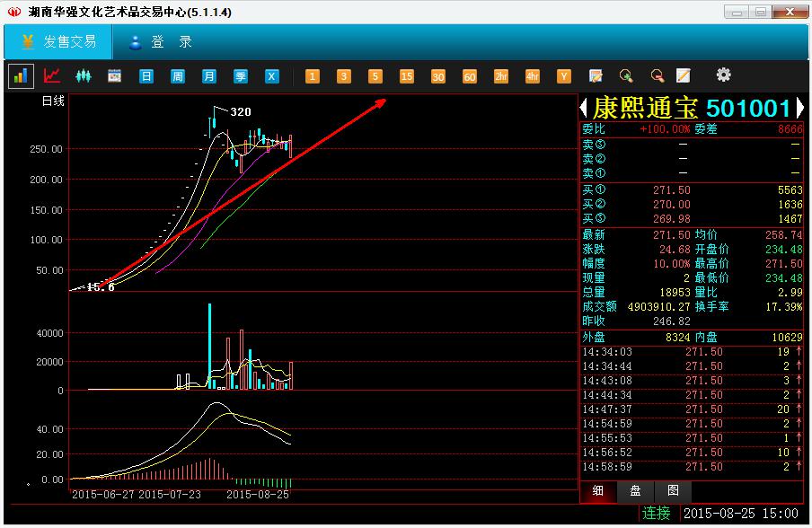Open the drawing note pencil icon
The width and height of the screenshot is (812, 528).
click(x=683, y=76)
